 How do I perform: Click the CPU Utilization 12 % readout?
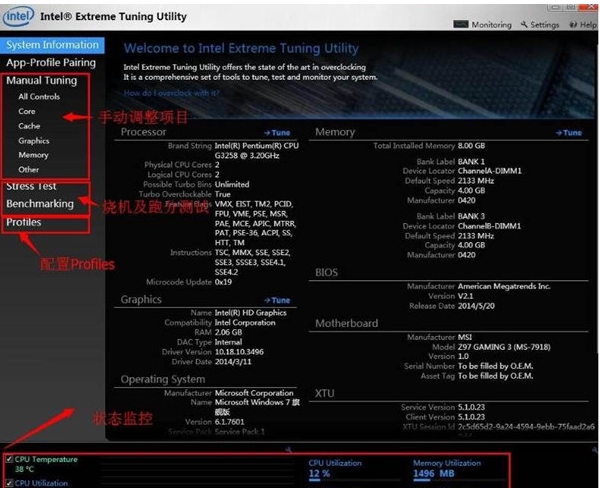320,473
